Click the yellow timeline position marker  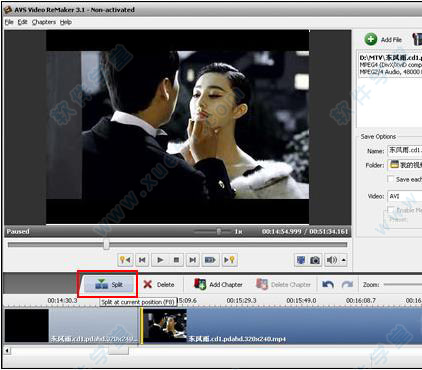[x=141, y=326]
